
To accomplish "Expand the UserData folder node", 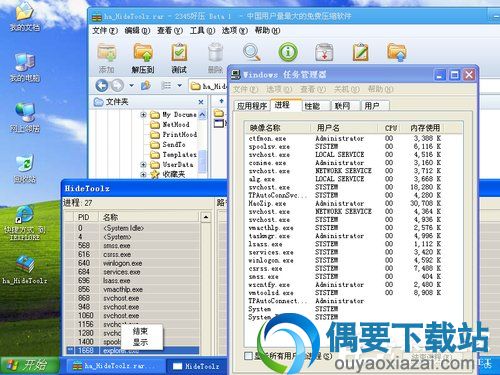I will pos(143,165).
